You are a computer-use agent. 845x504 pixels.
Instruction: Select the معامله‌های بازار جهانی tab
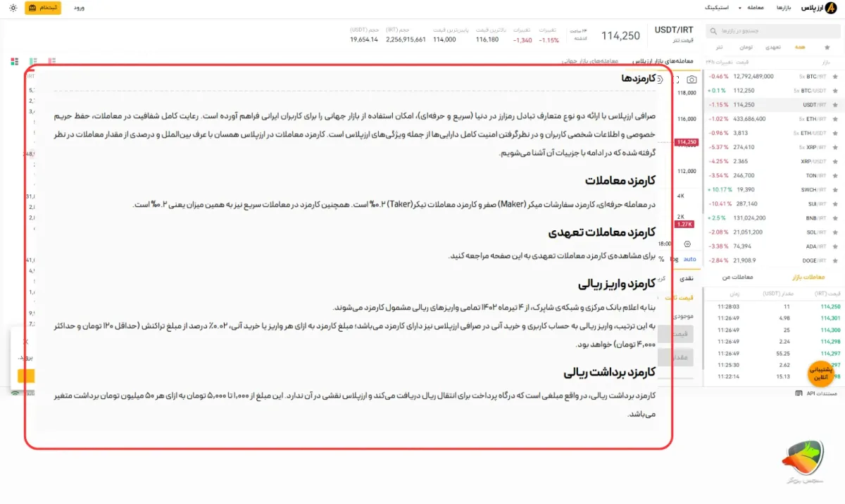click(590, 61)
